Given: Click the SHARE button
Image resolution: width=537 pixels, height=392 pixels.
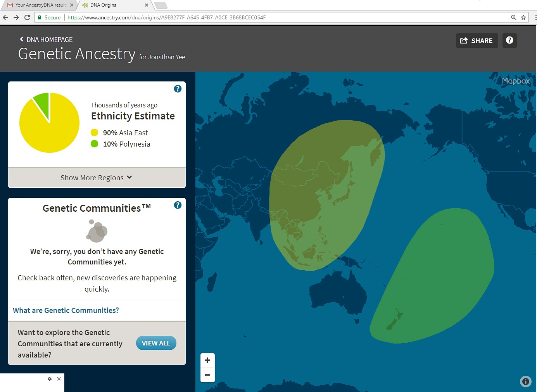Looking at the screenshot, I should [477, 41].
